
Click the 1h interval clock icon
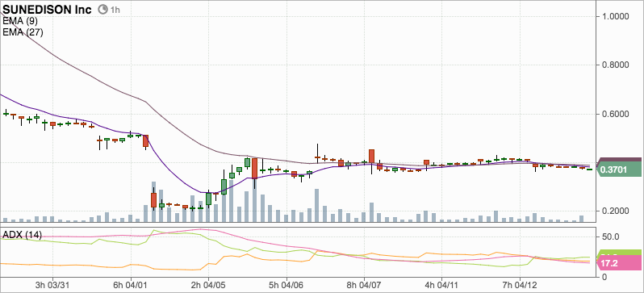pyautogui.click(x=103, y=10)
